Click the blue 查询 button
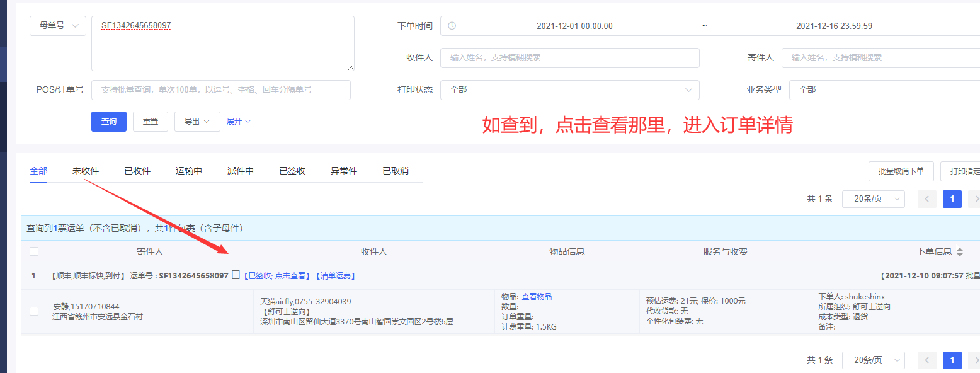 click(x=109, y=122)
